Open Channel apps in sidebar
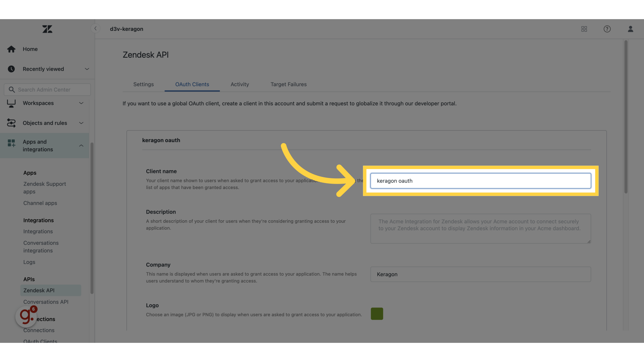The height and width of the screenshot is (362, 644). point(40,203)
